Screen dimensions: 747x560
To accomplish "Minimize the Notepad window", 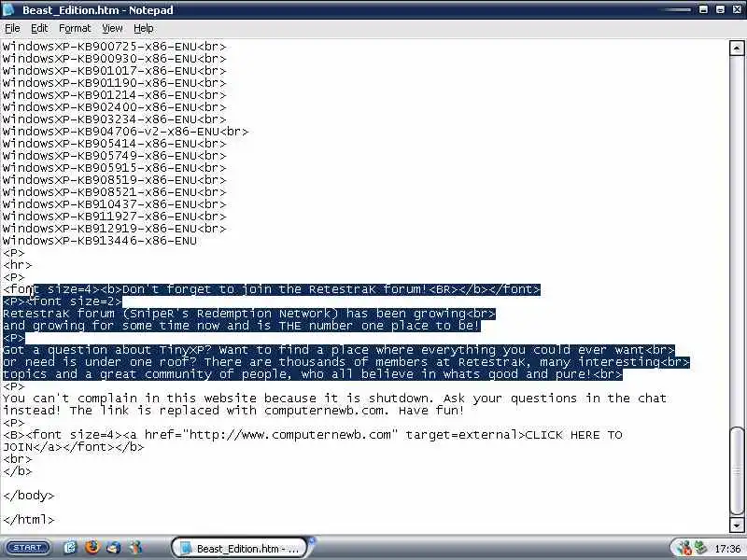I will pyautogui.click(x=703, y=9).
